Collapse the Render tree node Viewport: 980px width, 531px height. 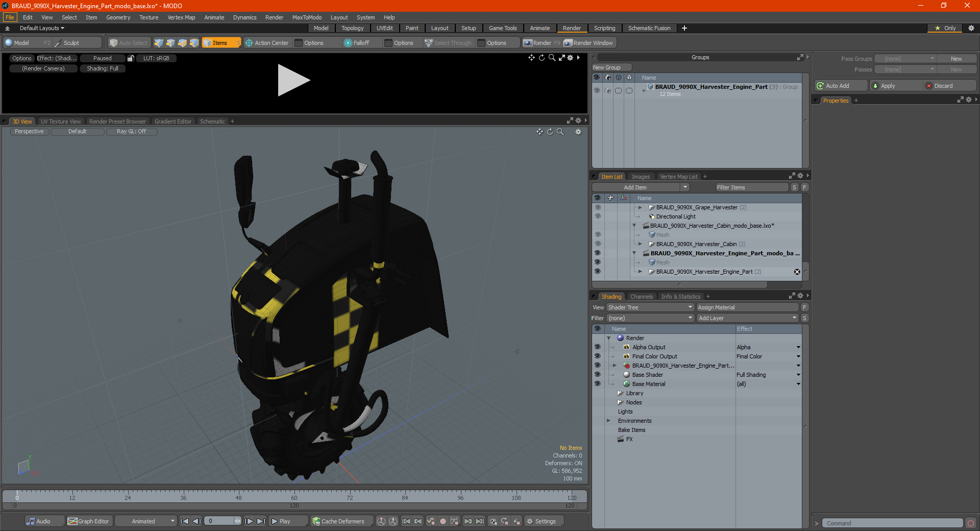608,338
